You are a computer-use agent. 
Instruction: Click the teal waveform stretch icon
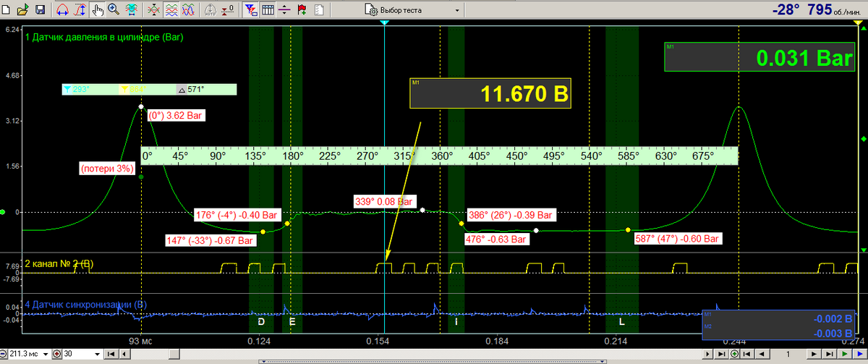pyautogui.click(x=131, y=10)
